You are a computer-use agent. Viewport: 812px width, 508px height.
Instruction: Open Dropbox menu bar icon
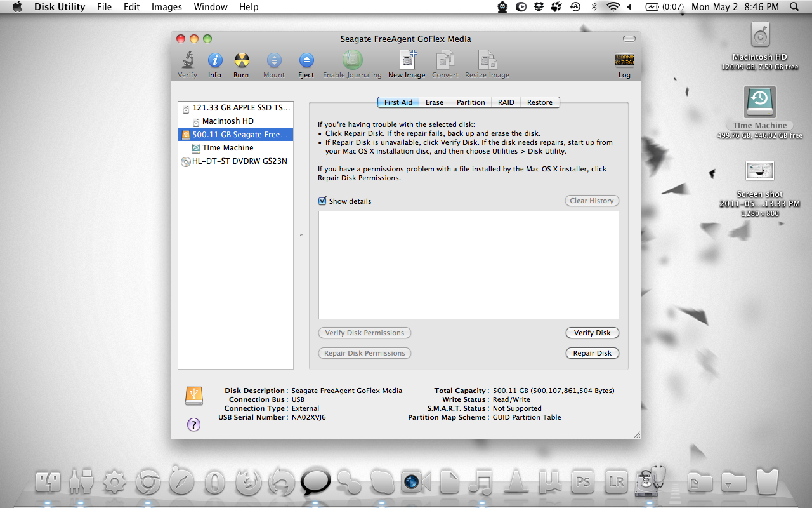coord(539,7)
